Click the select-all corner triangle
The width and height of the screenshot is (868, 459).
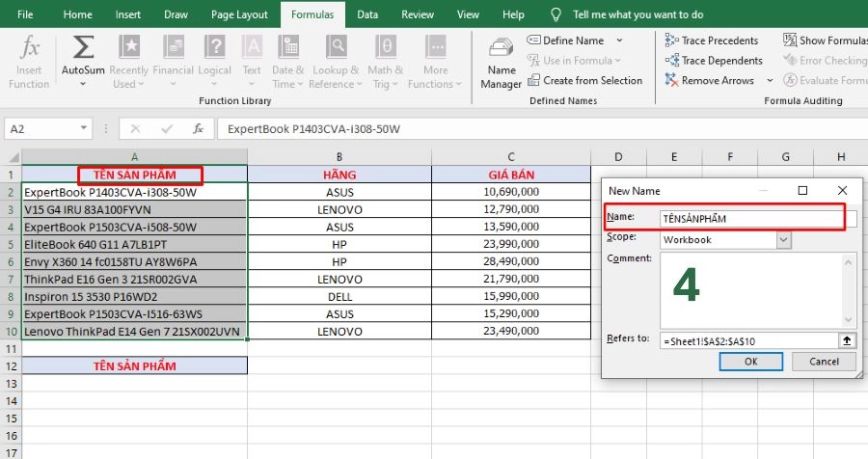(13, 156)
